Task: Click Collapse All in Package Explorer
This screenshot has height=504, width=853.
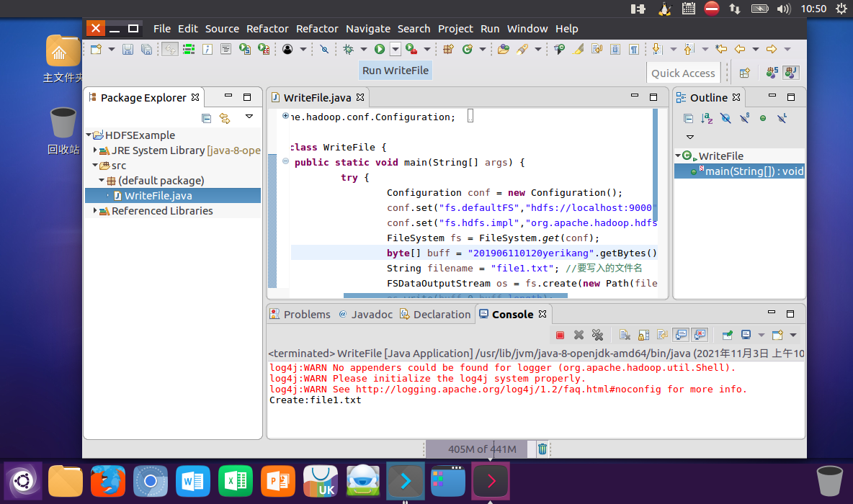Action: coord(207,118)
